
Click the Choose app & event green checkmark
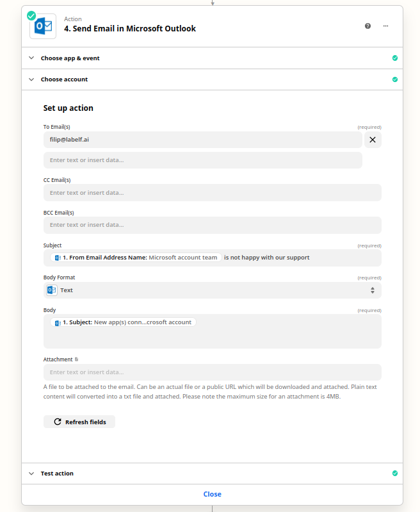click(x=394, y=58)
